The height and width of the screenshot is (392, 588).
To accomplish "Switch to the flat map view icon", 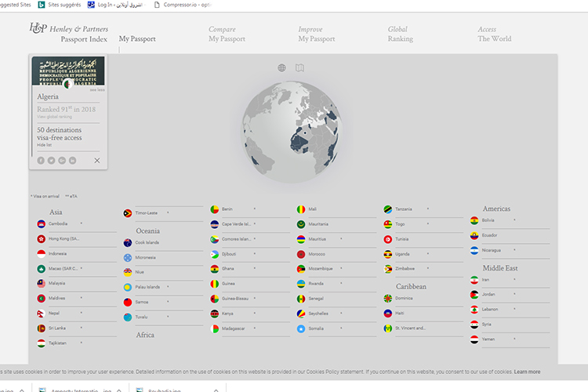I will click(299, 68).
